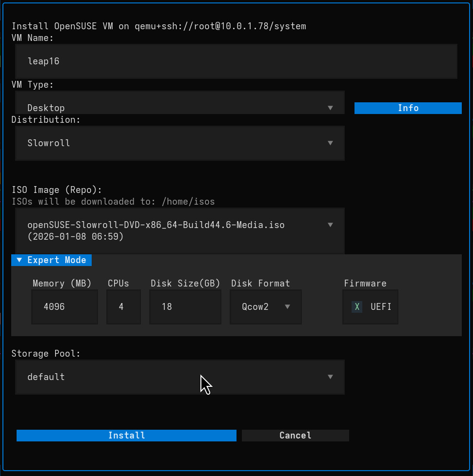Viewport: 473px width, 476px height.
Task: Cancel the VM installation
Action: [x=295, y=435]
